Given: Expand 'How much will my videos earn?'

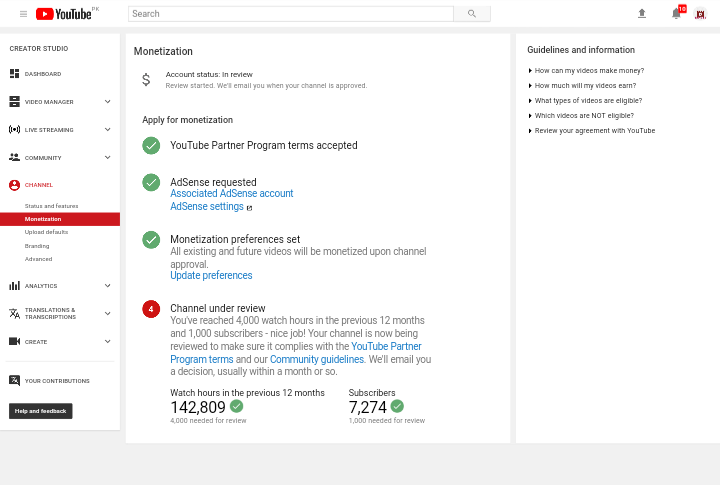Looking at the screenshot, I should 582,85.
